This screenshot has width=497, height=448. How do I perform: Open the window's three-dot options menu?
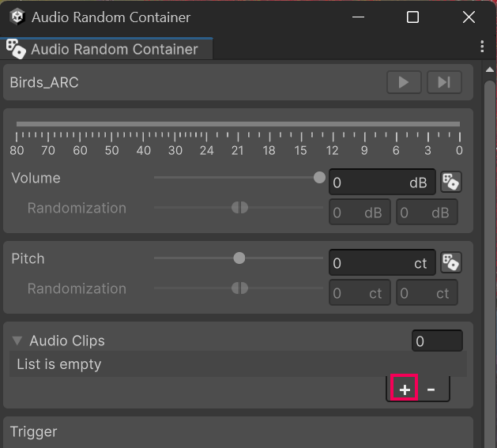click(482, 47)
